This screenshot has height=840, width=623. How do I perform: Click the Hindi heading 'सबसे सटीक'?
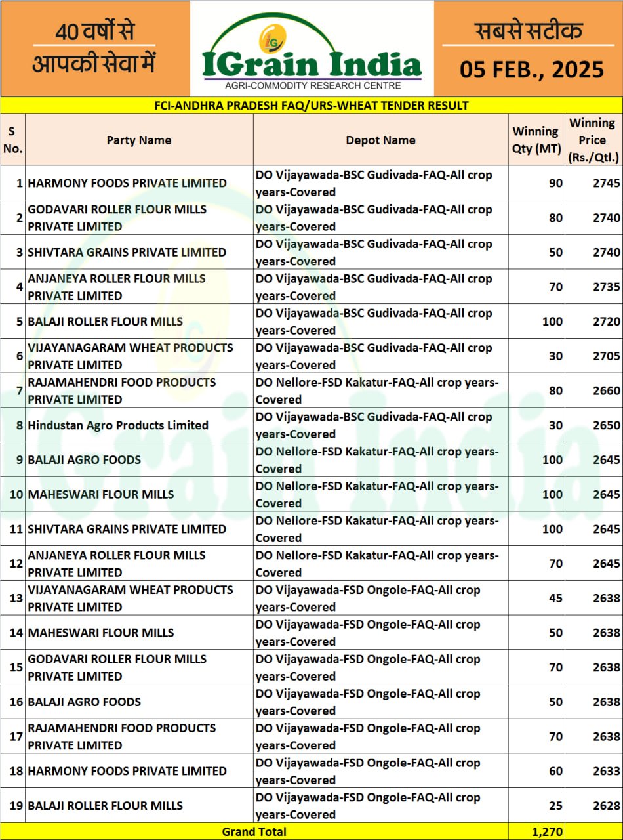tap(528, 31)
